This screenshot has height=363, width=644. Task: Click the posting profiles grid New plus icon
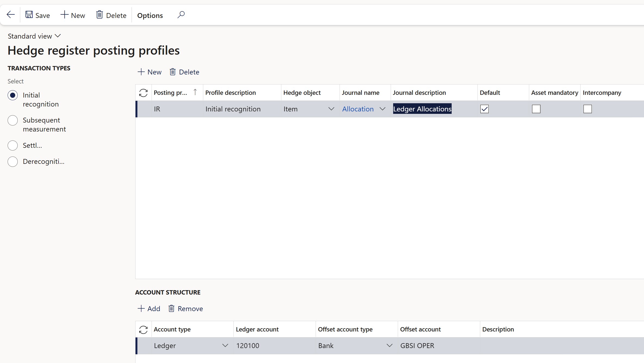coord(141,72)
